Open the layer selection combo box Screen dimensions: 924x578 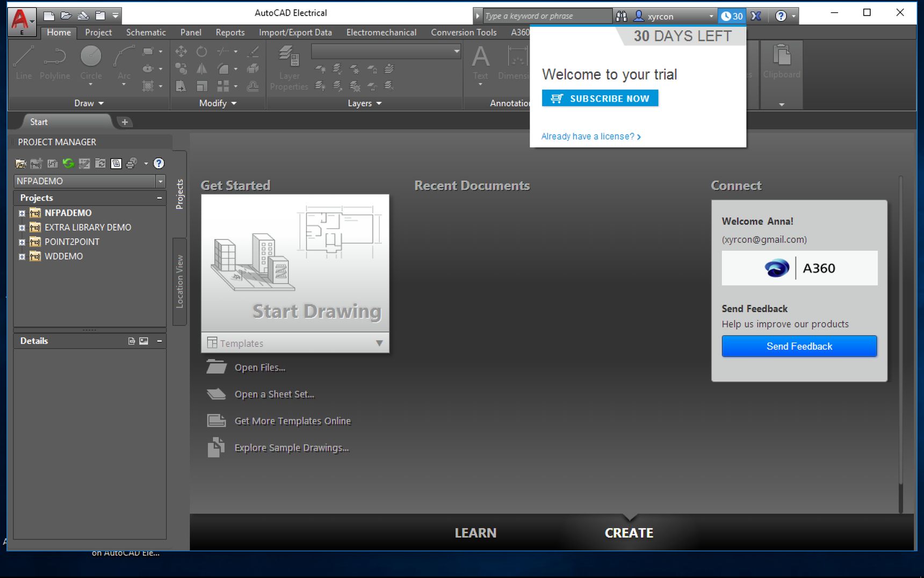click(386, 52)
